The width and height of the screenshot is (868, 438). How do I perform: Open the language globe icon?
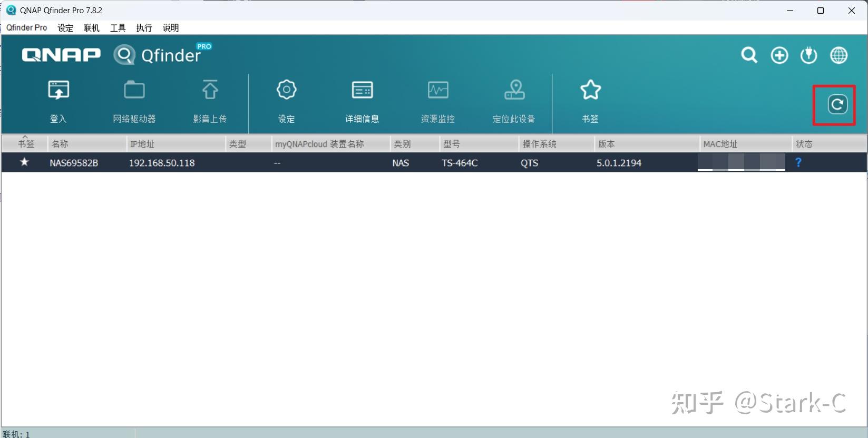pyautogui.click(x=838, y=55)
